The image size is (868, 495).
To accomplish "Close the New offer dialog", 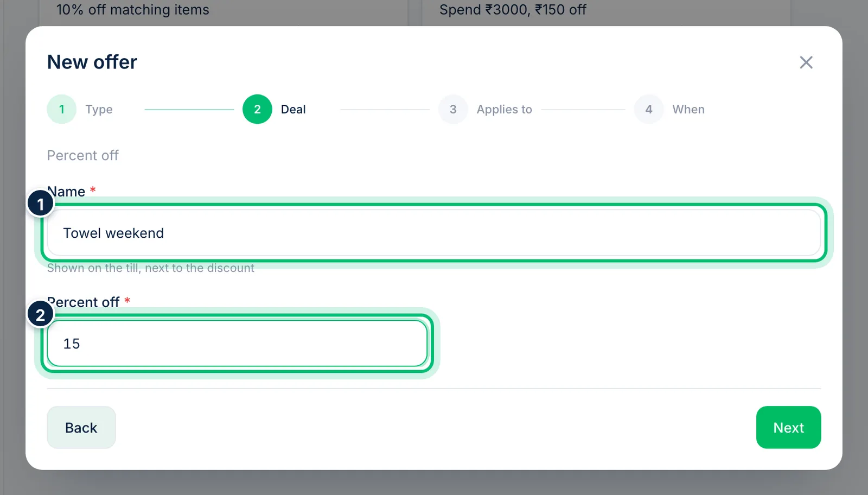I will coord(806,62).
